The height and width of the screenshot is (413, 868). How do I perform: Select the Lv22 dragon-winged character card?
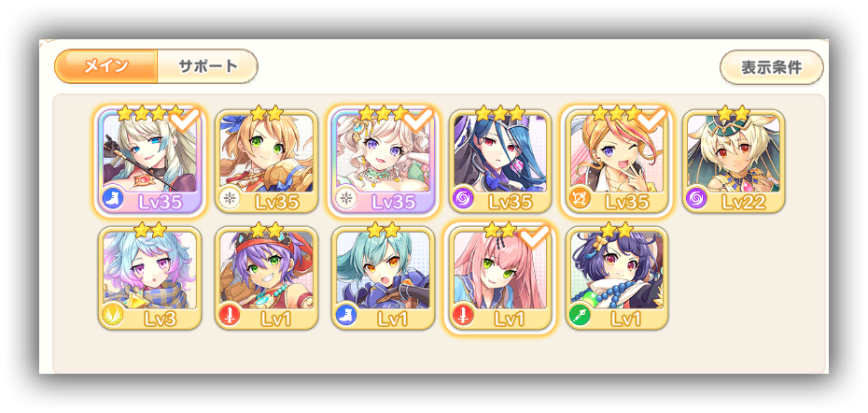734,161
